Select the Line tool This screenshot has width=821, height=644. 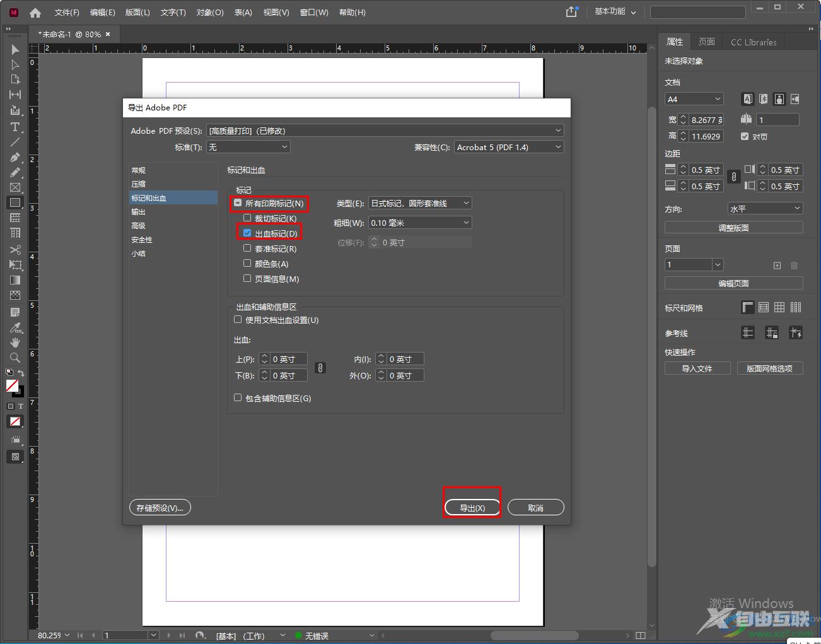[15, 142]
